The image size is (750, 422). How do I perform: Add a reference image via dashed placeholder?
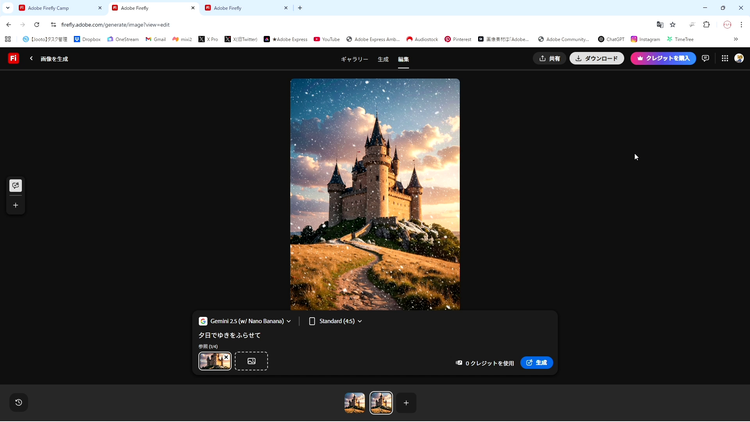click(x=251, y=361)
